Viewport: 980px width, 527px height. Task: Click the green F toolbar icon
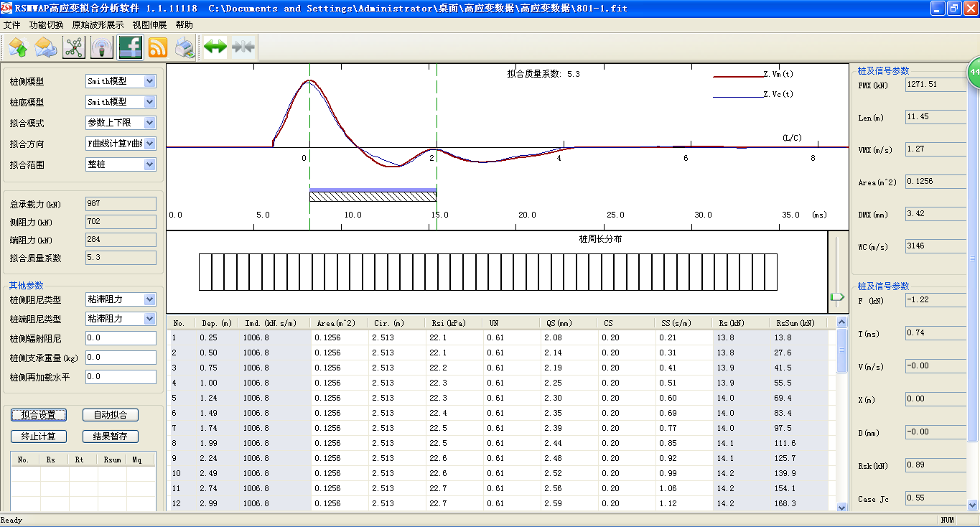coord(130,48)
